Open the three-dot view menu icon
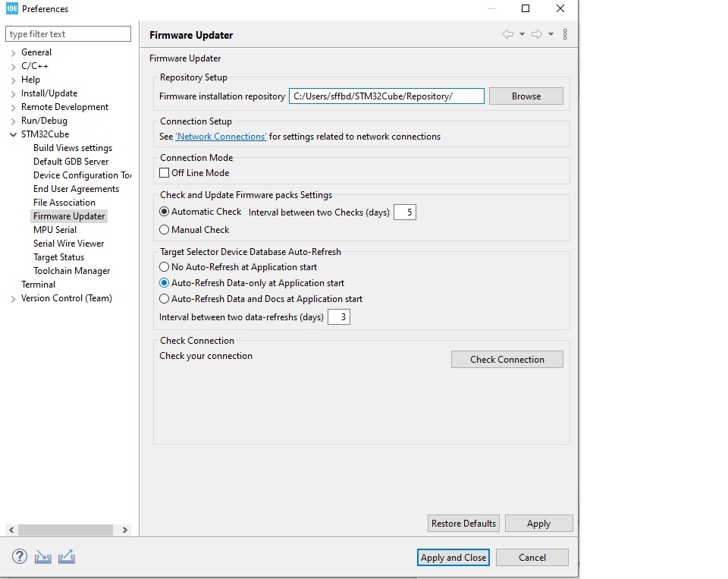This screenshot has width=728, height=579. click(x=565, y=34)
